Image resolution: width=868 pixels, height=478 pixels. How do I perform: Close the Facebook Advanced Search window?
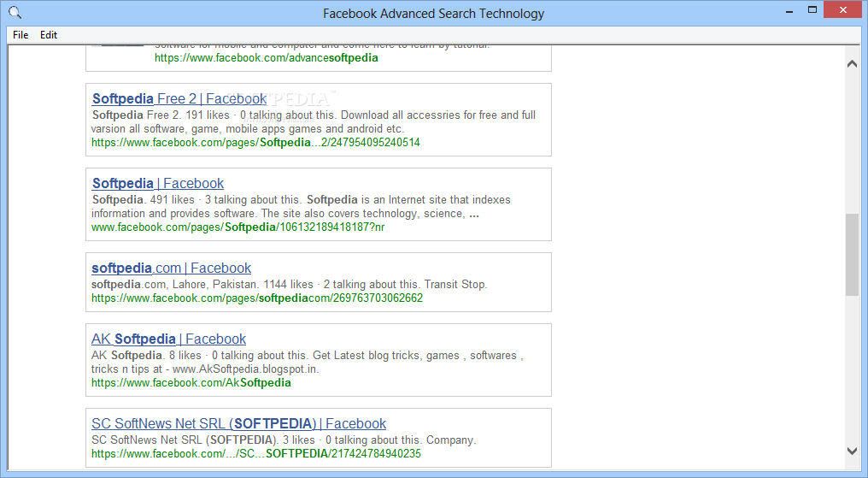coord(843,10)
